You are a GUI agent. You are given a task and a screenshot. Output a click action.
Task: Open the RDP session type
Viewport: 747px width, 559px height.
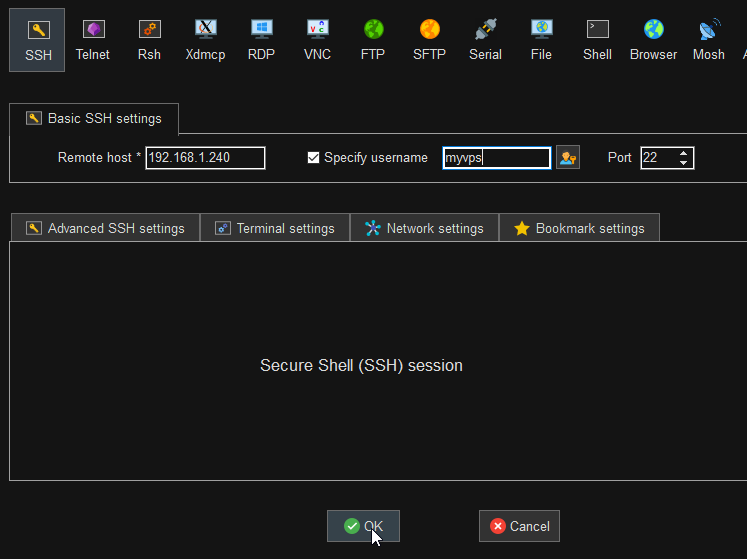click(x=262, y=40)
